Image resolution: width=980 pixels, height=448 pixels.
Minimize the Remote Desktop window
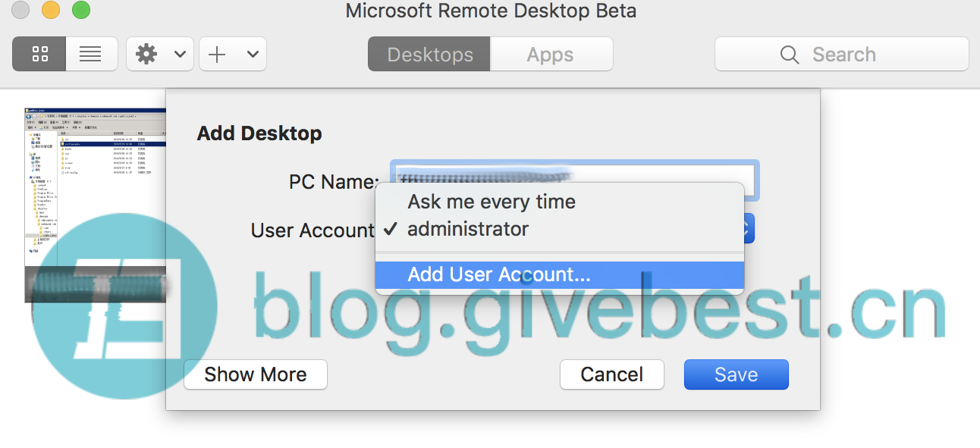pyautogui.click(x=51, y=11)
